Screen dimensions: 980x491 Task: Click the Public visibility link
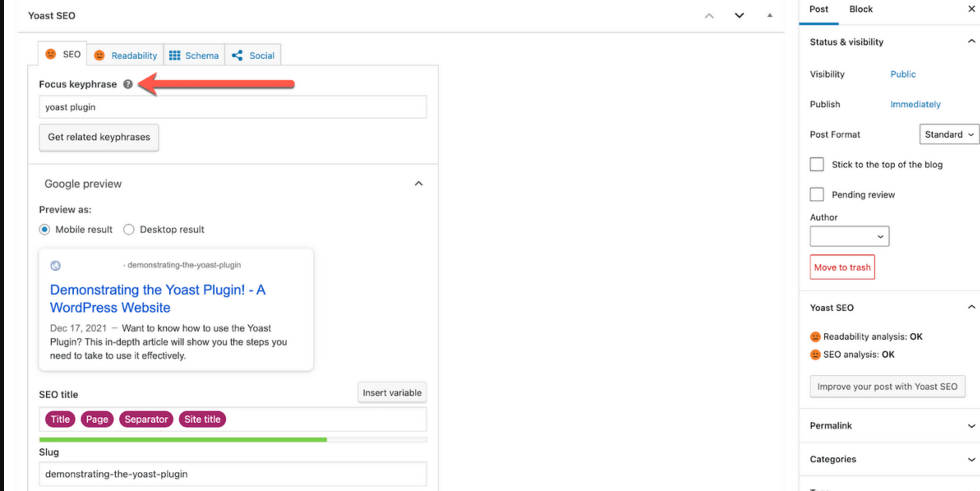coord(903,74)
